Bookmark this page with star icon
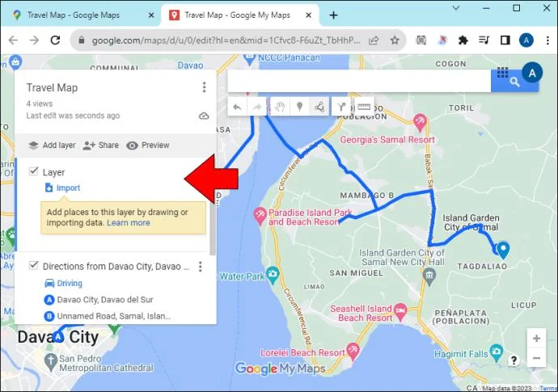This screenshot has height=392, width=558. pyautogui.click(x=395, y=40)
